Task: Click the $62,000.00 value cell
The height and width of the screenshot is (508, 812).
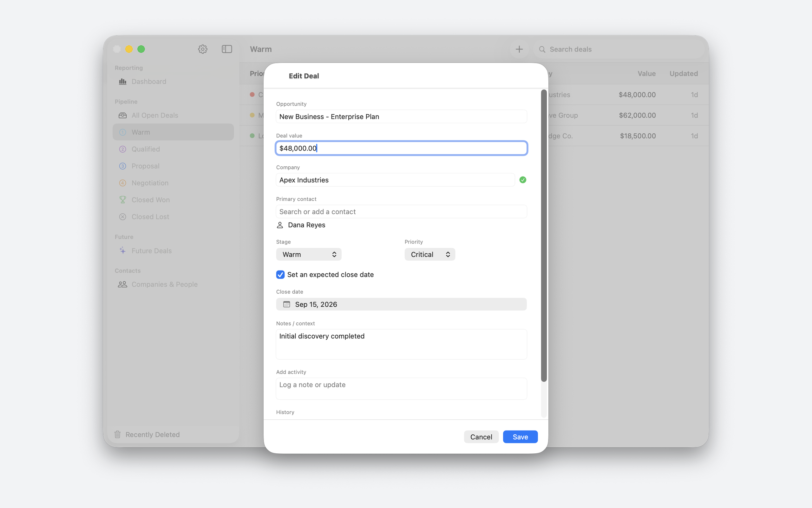Action: 637,115
